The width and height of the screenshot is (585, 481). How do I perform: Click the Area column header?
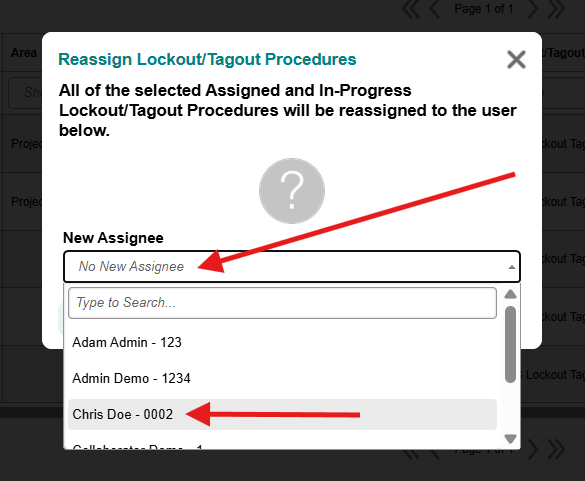click(24, 53)
